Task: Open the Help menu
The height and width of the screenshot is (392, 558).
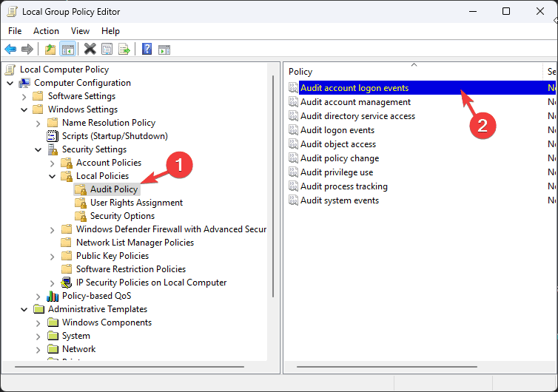Action: (x=110, y=31)
